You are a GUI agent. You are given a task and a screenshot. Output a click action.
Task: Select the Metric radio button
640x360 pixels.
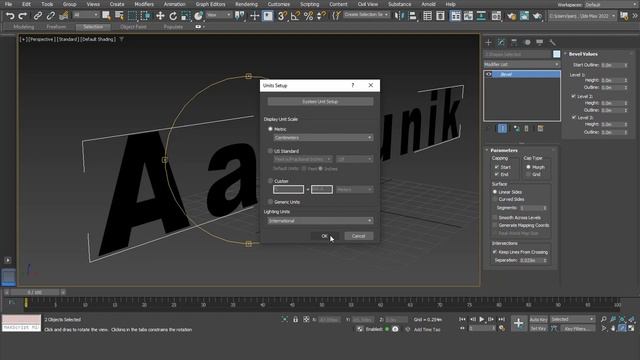pos(270,129)
